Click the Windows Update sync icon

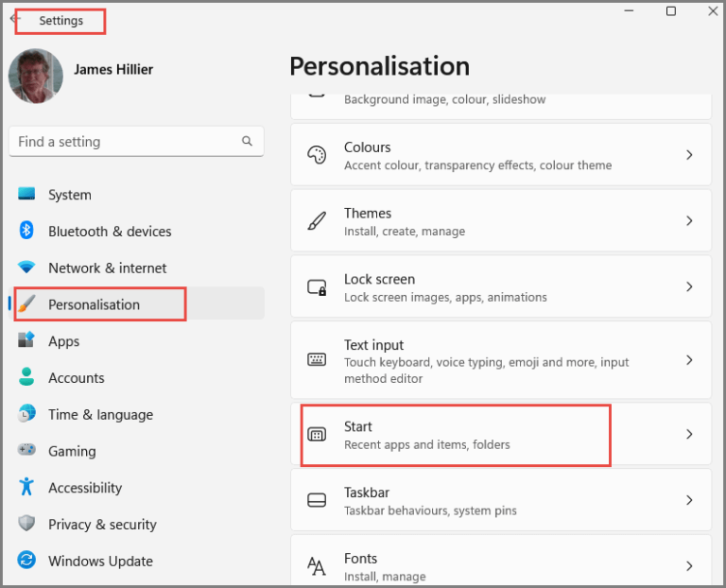26,560
